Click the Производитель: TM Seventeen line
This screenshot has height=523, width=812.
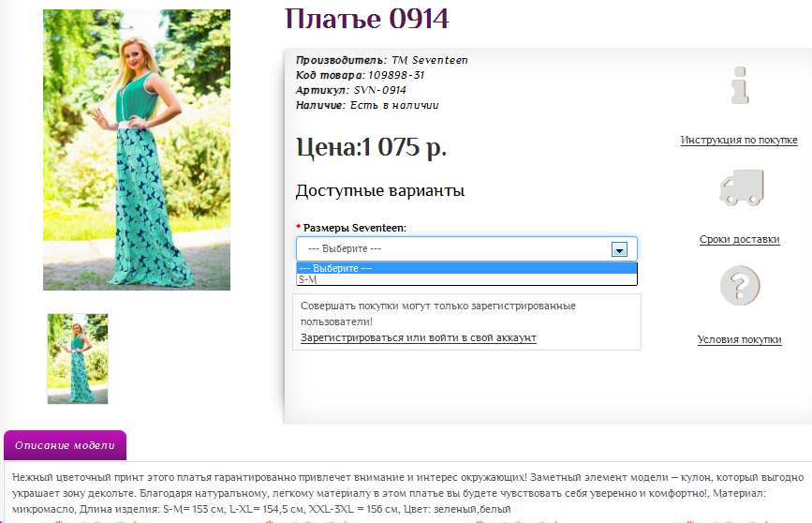[382, 60]
